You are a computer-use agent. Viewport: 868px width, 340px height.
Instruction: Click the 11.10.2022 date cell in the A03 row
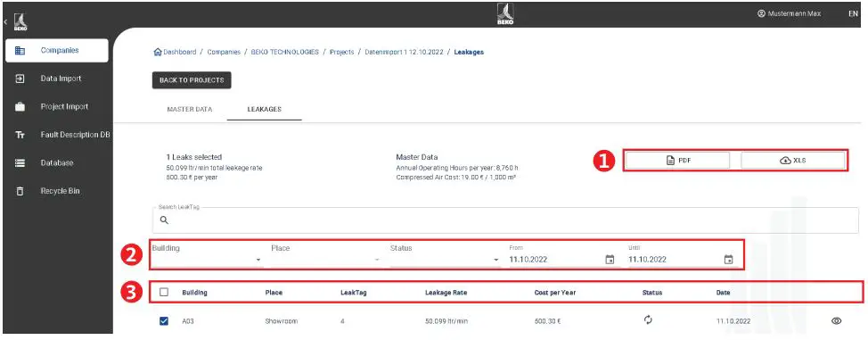point(733,321)
